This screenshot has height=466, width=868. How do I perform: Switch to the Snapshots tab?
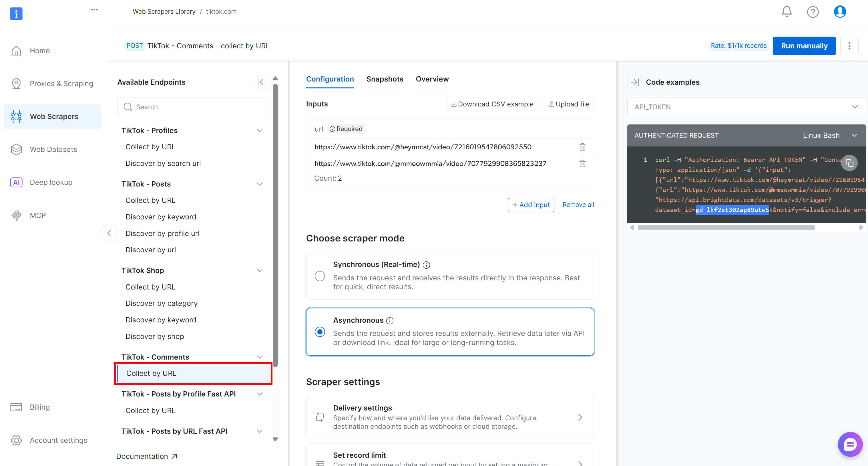pyautogui.click(x=385, y=79)
